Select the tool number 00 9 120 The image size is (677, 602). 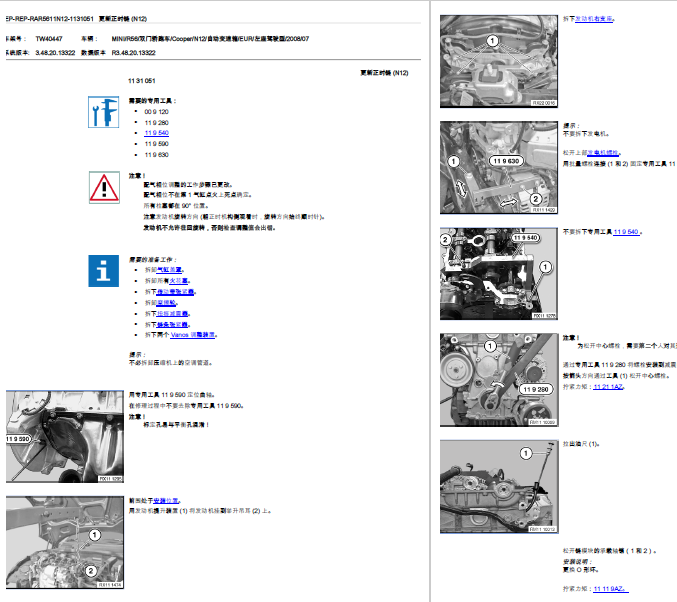click(x=156, y=112)
